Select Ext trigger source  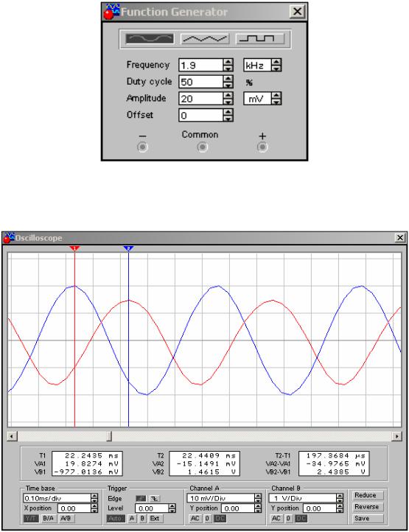tap(155, 519)
